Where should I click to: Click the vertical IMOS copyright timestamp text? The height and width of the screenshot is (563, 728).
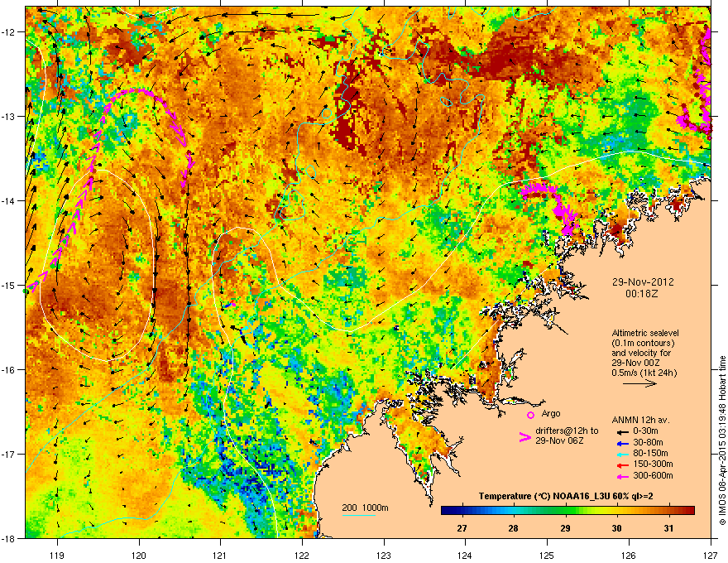tap(722, 440)
